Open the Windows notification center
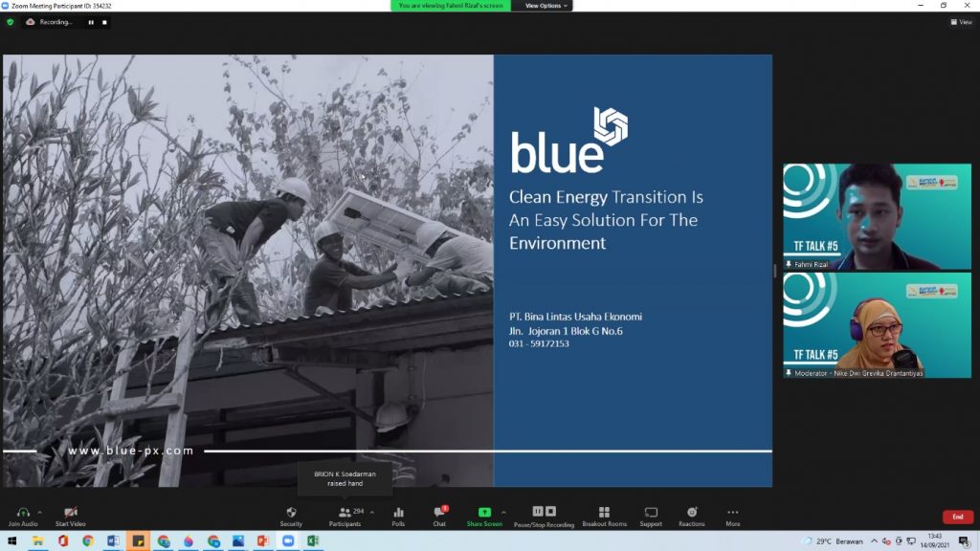980x551 pixels. coord(965,541)
